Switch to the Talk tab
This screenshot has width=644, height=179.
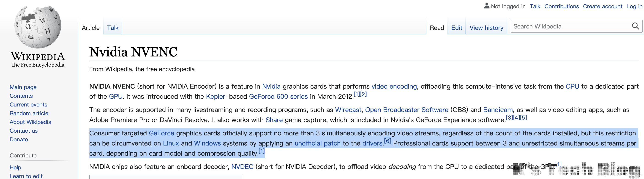pyautogui.click(x=112, y=28)
